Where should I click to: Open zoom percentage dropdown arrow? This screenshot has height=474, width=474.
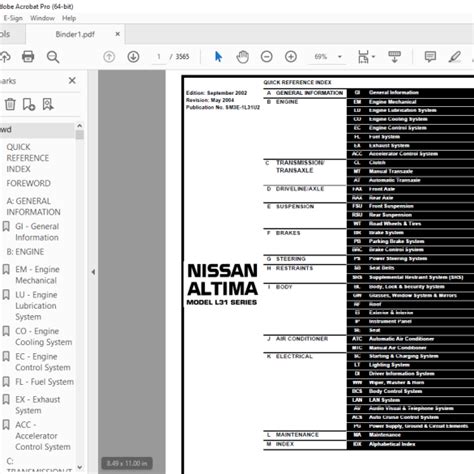pos(340,57)
